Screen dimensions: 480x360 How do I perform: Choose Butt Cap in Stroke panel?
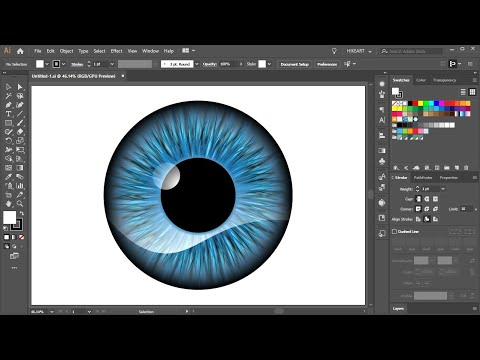tap(418, 199)
